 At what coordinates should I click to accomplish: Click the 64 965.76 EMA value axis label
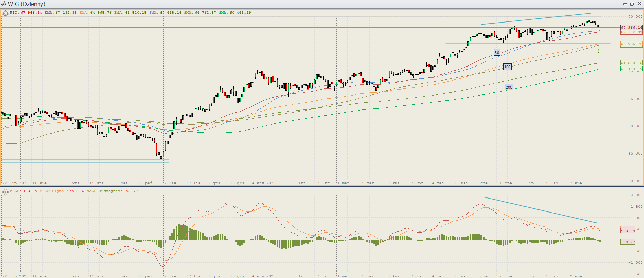(x=631, y=44)
